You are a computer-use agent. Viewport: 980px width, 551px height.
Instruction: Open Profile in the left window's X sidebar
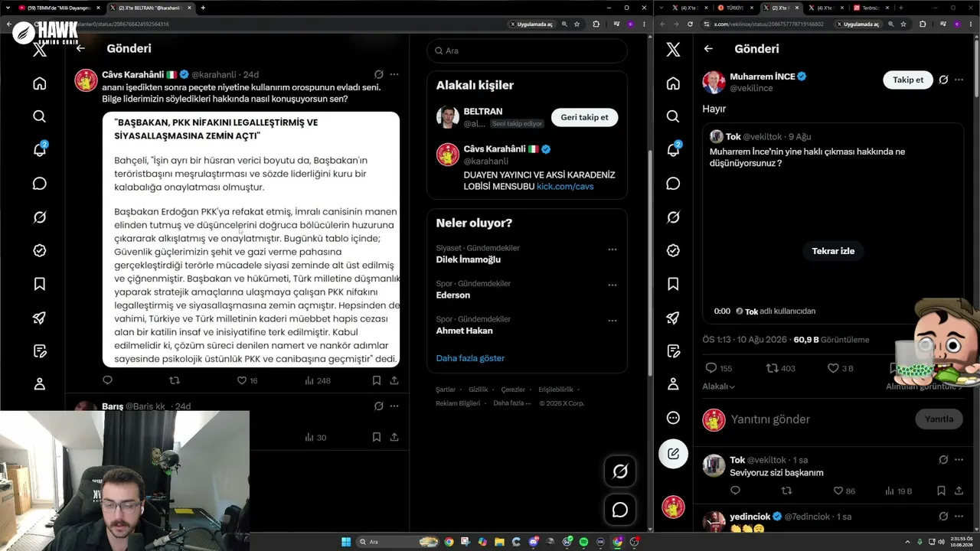coord(40,384)
